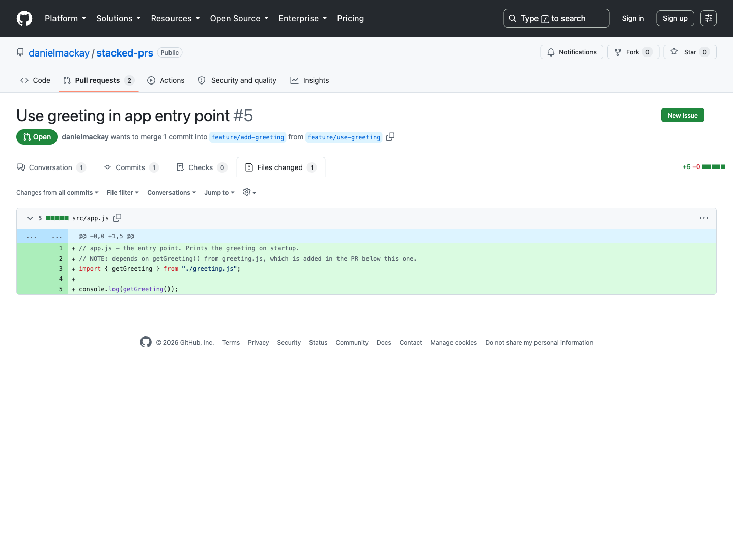Click Do not share my personal information

[539, 343]
